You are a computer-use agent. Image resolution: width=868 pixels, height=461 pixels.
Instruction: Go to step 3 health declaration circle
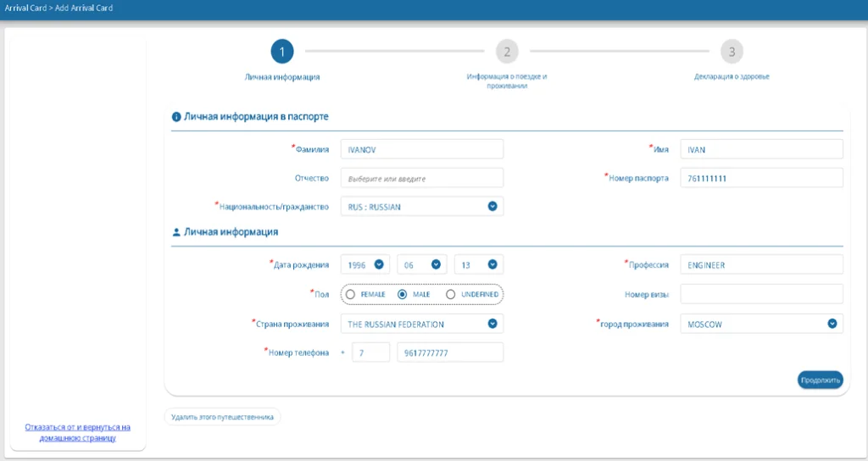pos(732,52)
